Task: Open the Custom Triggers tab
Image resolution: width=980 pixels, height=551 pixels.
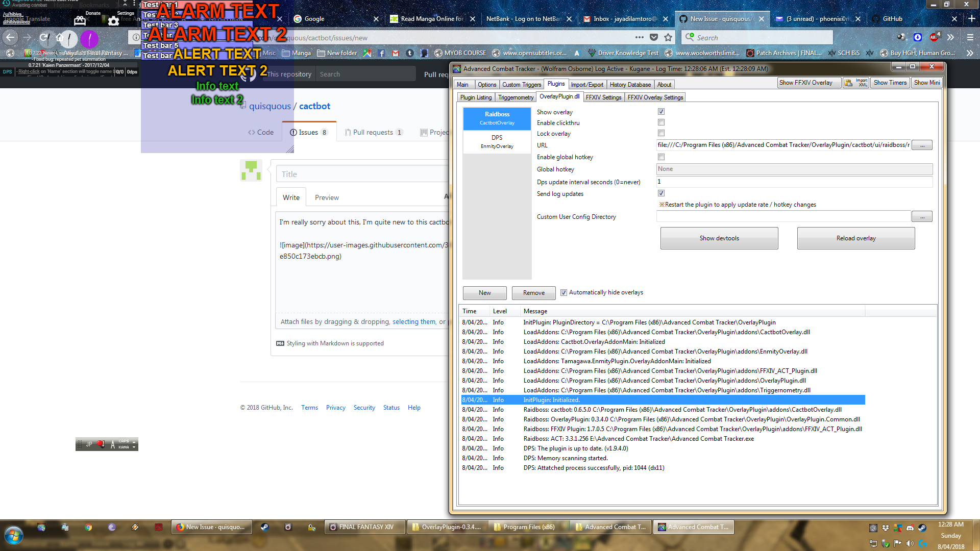Action: (x=521, y=85)
